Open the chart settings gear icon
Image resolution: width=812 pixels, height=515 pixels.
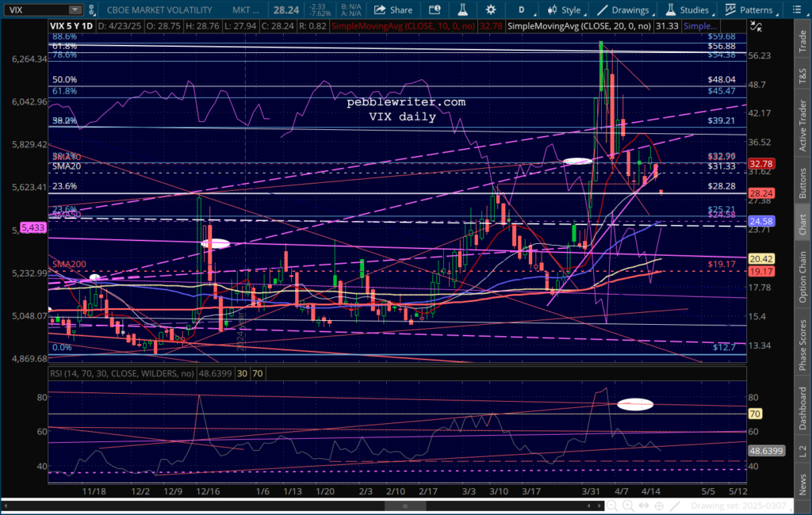coord(491,10)
